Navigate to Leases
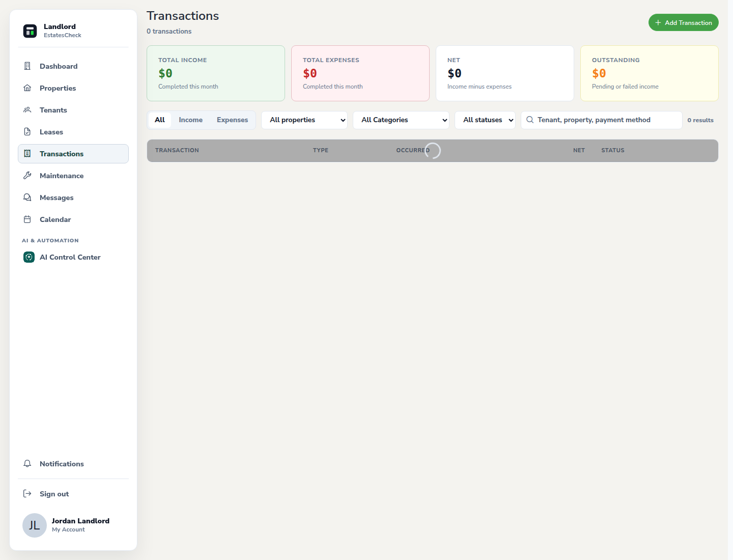Viewport: 733px width, 560px height. pos(73,132)
